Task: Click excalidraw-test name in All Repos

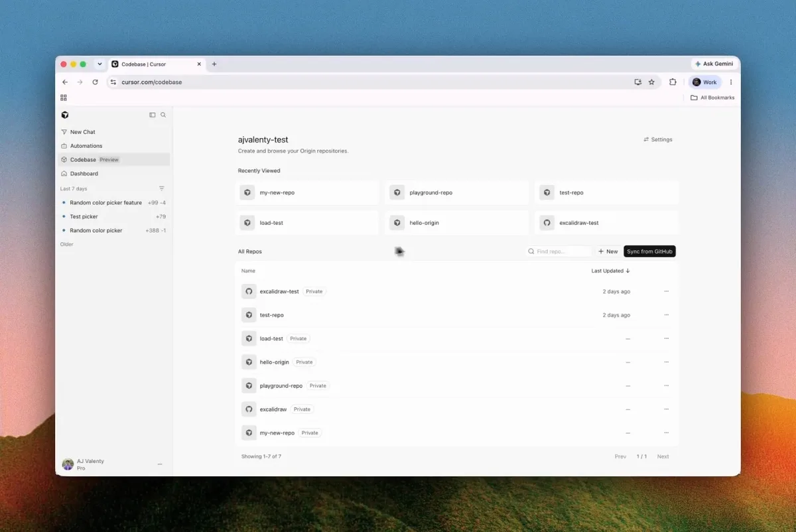Action: click(279, 291)
